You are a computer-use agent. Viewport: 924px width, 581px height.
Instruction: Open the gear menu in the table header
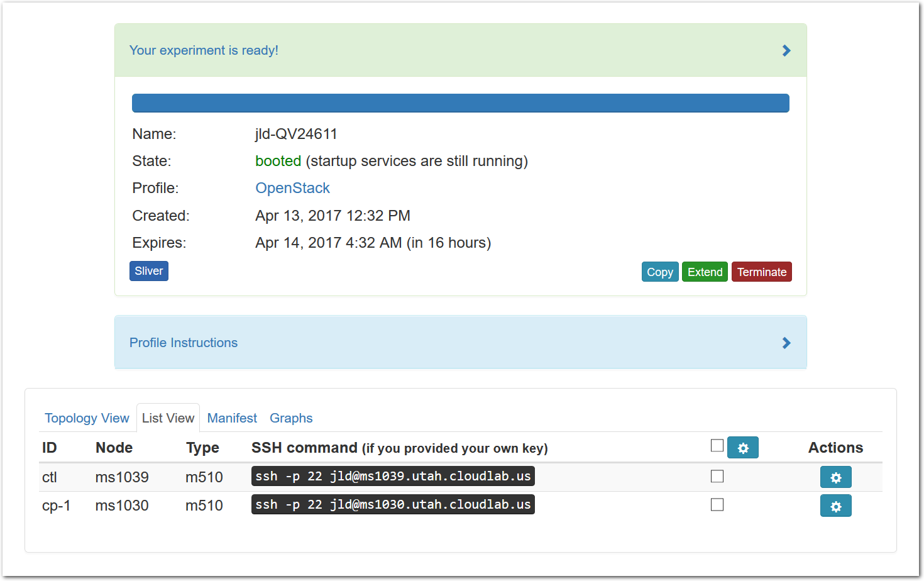click(x=742, y=448)
